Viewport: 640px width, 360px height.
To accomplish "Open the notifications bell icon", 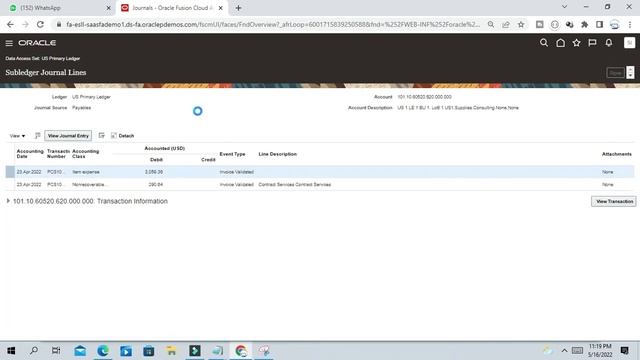I will pos(609,42).
